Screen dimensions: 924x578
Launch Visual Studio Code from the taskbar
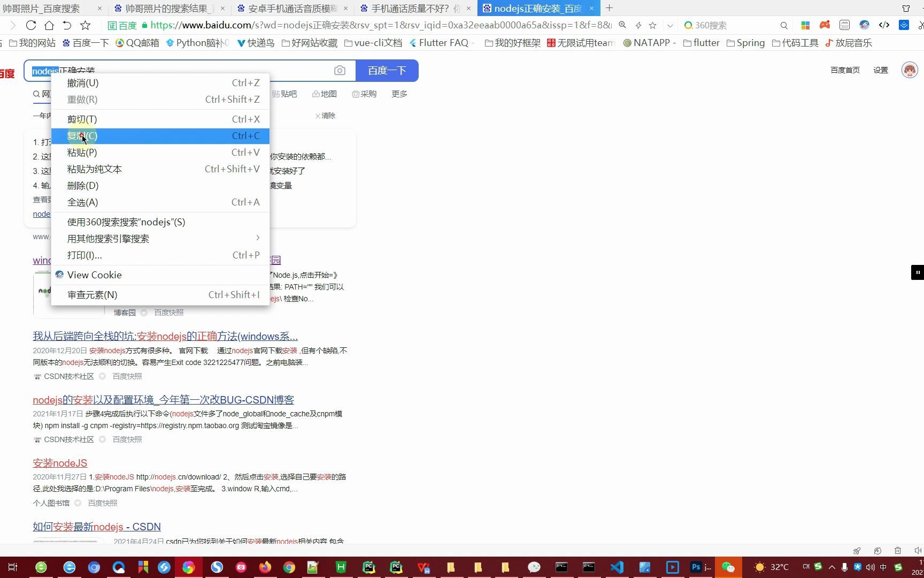(x=616, y=567)
